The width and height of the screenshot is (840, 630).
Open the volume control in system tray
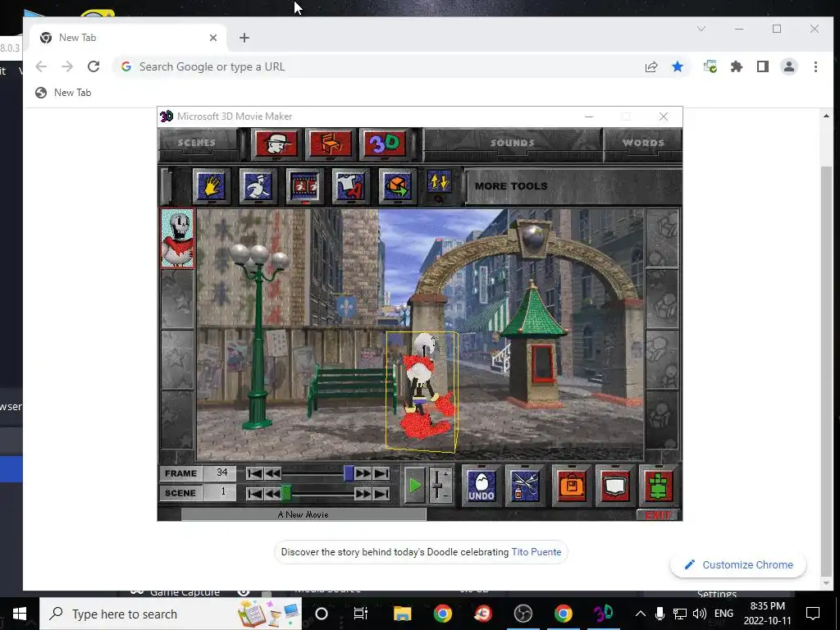[x=699, y=614]
